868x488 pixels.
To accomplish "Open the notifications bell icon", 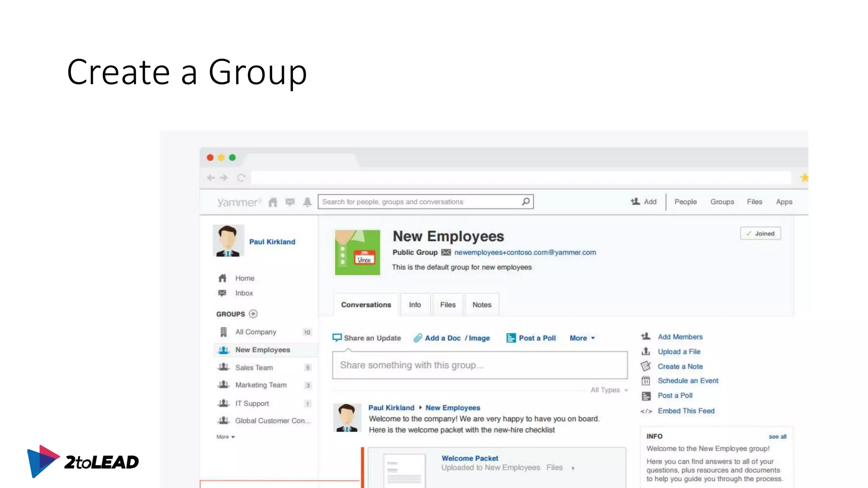I will point(307,202).
